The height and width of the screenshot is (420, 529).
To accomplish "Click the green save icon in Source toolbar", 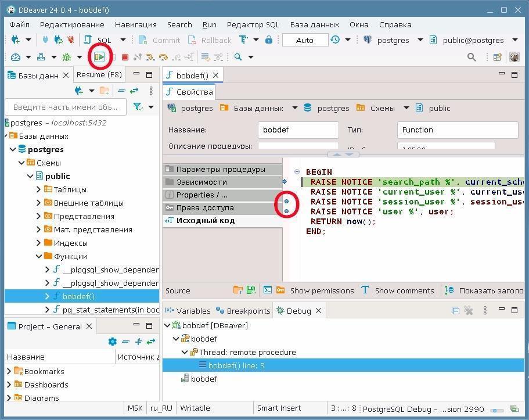I will [251, 290].
